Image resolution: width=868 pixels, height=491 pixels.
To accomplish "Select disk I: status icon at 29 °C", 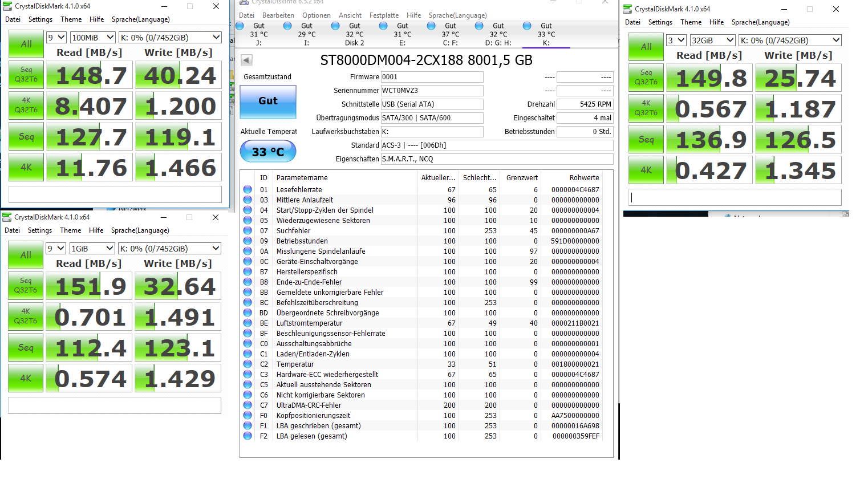I will click(x=288, y=26).
